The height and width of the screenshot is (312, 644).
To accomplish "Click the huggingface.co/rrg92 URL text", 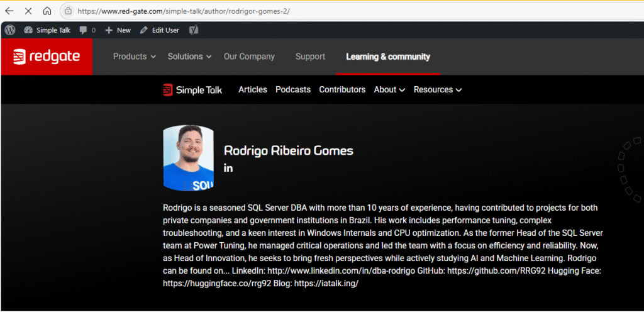I will click(x=217, y=283).
